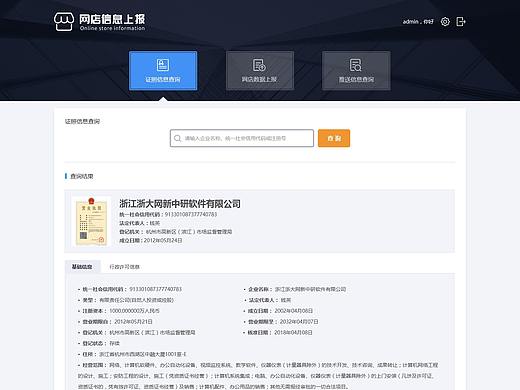Select the 营业期限至 2032年04月07日 row
Screen dimensions: 520x390
click(281, 322)
